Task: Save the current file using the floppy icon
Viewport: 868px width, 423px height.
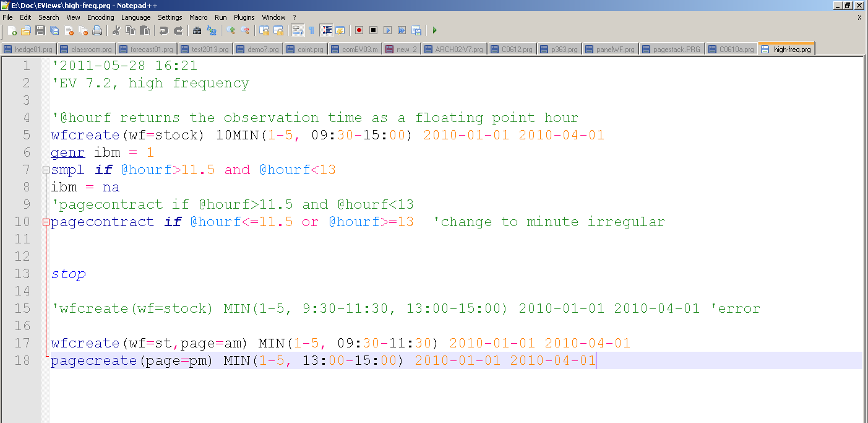Action: (x=40, y=30)
